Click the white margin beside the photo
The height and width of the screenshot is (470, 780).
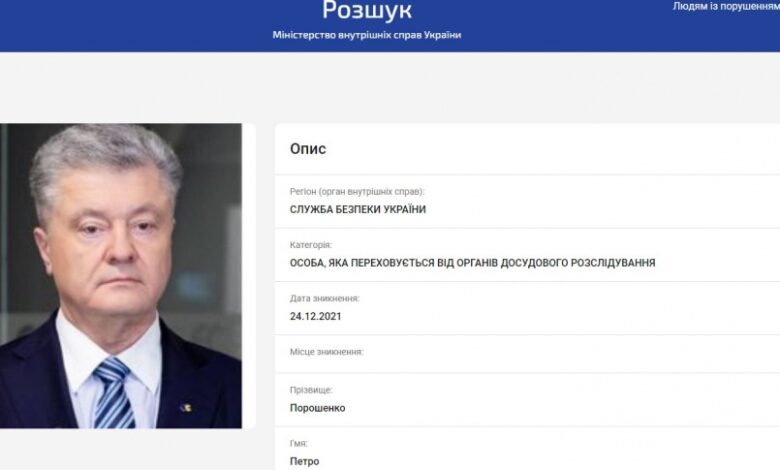tap(249, 276)
